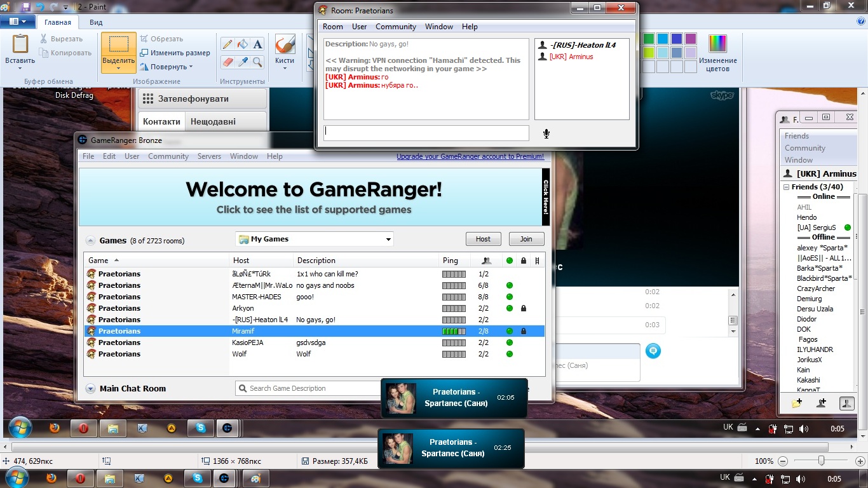
Task: Click the microphone icon in Room window
Action: (x=546, y=133)
